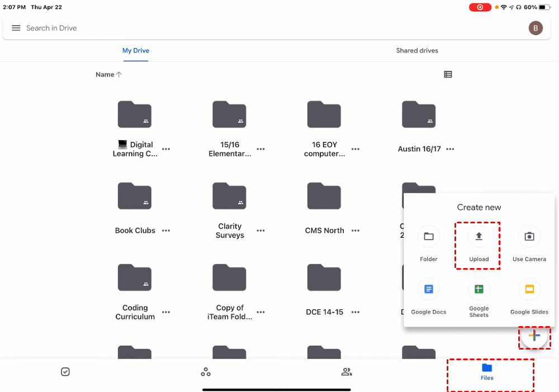Toggle list view layout icon

[x=448, y=74]
